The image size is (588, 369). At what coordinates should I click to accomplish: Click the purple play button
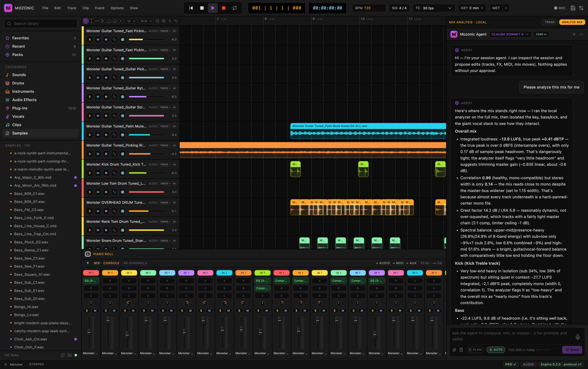[213, 8]
